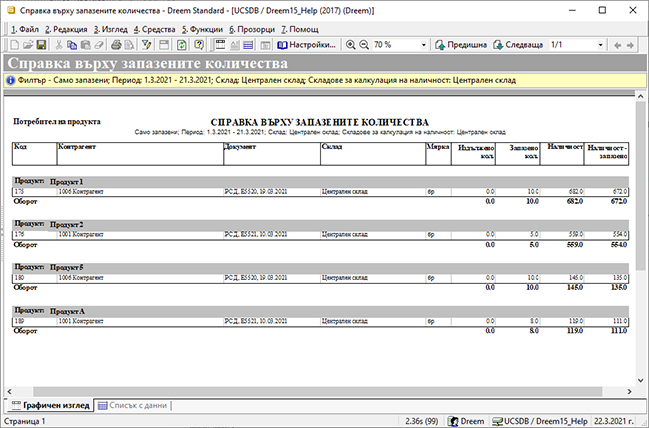Click the help question mark icon

tap(199, 45)
